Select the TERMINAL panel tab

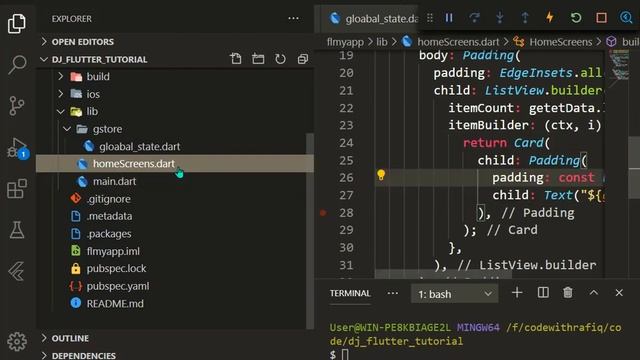pos(350,293)
